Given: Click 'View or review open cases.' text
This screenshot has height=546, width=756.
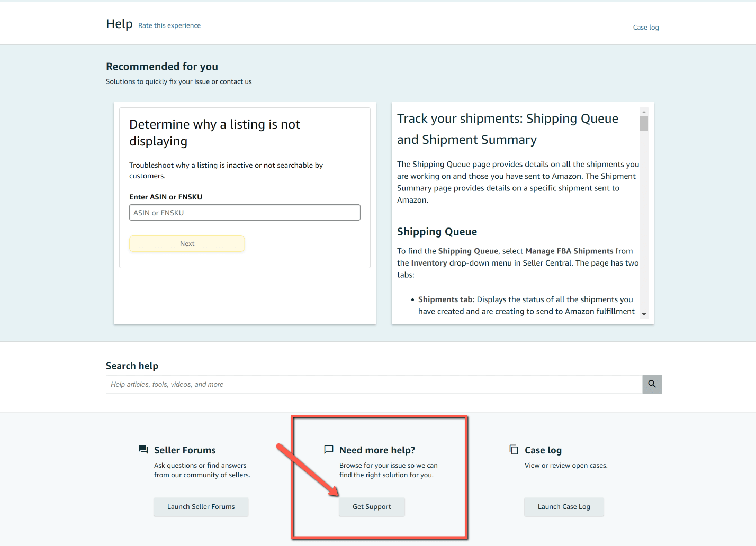Looking at the screenshot, I should pyautogui.click(x=566, y=466).
